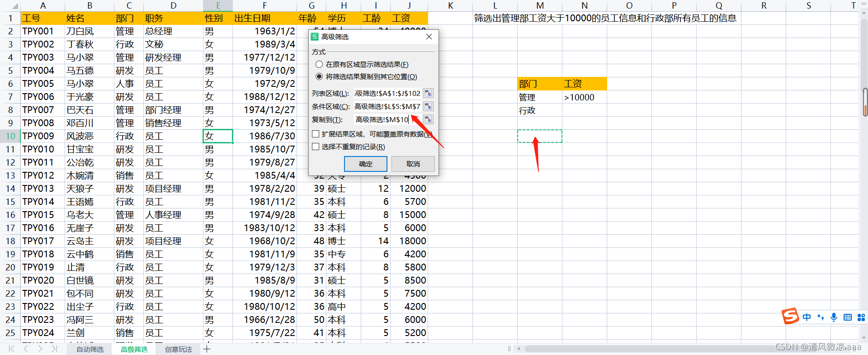Viewport: 868px width, 355px height.
Task: Click criteria cell >10000
Action: pos(585,97)
